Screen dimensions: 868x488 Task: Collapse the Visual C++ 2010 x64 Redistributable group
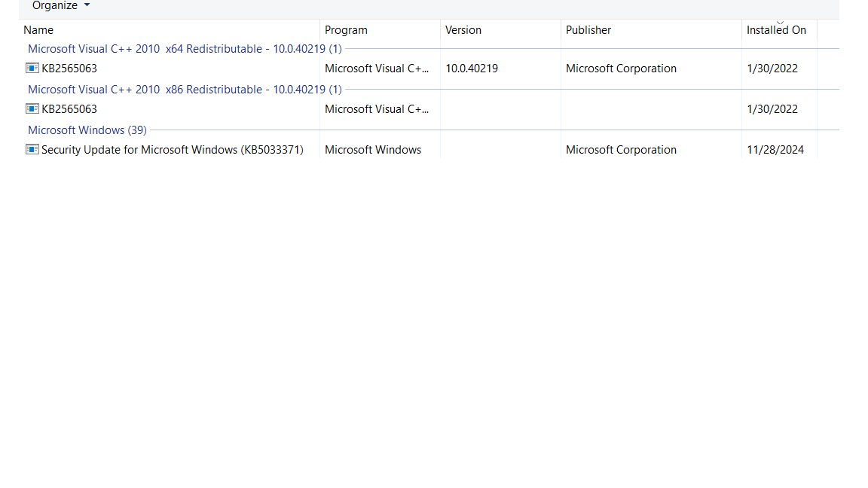pyautogui.click(x=184, y=49)
